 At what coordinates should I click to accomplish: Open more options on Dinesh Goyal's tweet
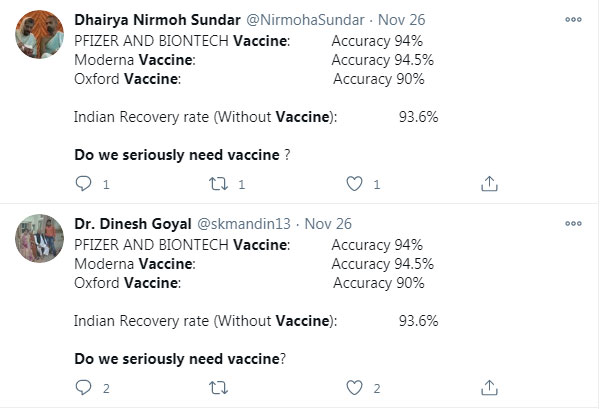point(573,224)
